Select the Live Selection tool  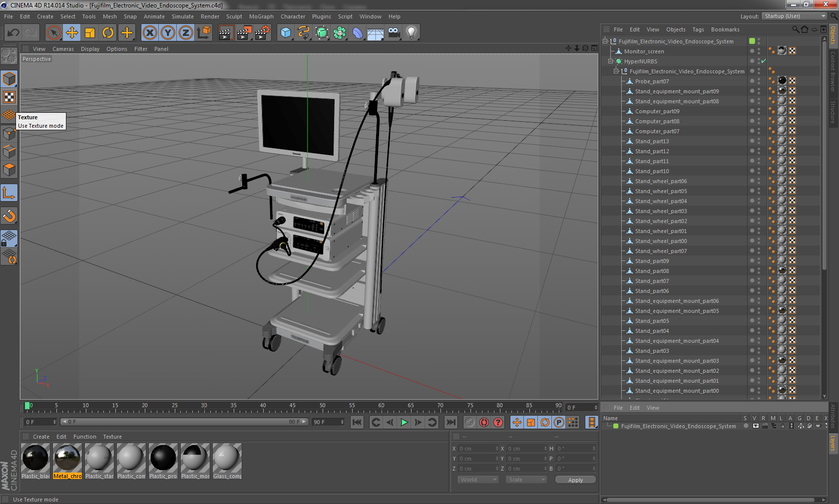[x=54, y=33]
